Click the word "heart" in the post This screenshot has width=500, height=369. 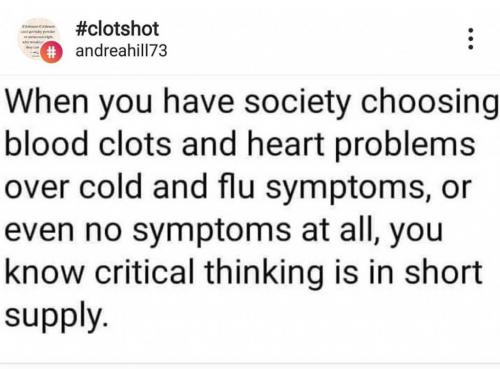pos(286,144)
